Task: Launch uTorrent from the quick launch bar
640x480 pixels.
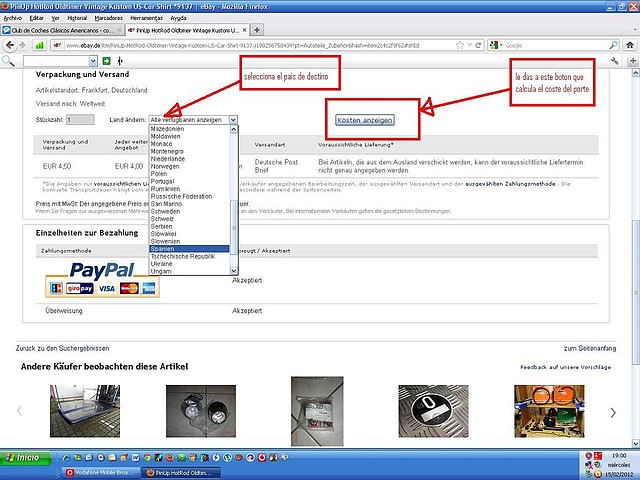Action: (227, 458)
